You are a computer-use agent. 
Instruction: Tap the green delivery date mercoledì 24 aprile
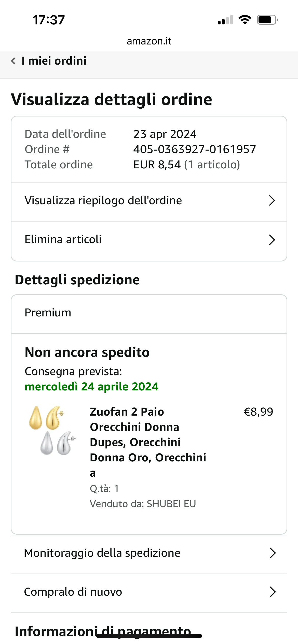point(91,387)
